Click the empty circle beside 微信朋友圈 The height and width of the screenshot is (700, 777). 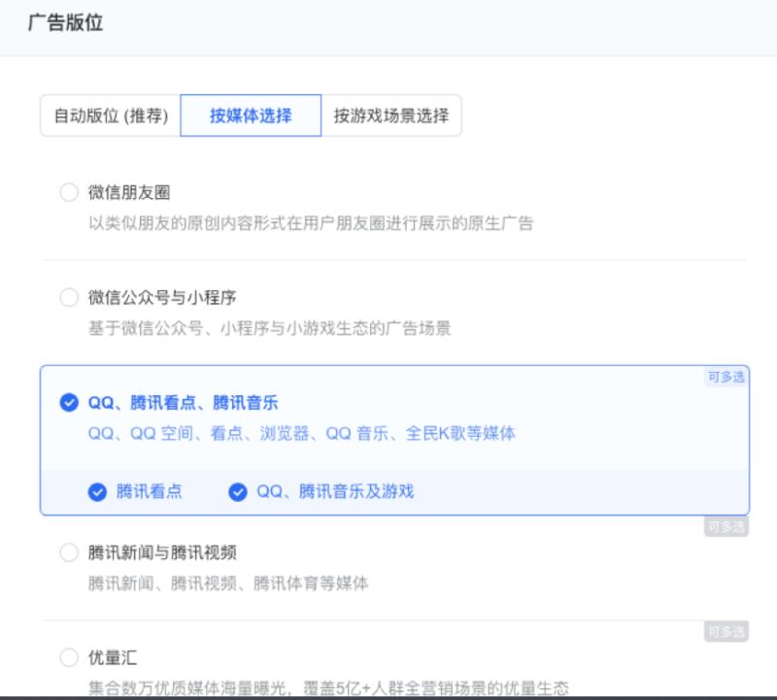pos(69,192)
